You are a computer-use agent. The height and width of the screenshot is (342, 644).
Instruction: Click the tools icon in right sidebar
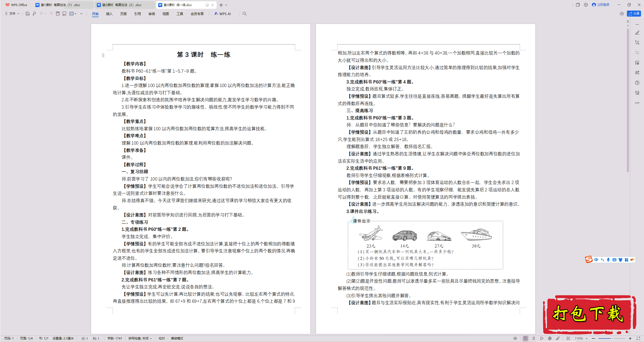tap(637, 73)
